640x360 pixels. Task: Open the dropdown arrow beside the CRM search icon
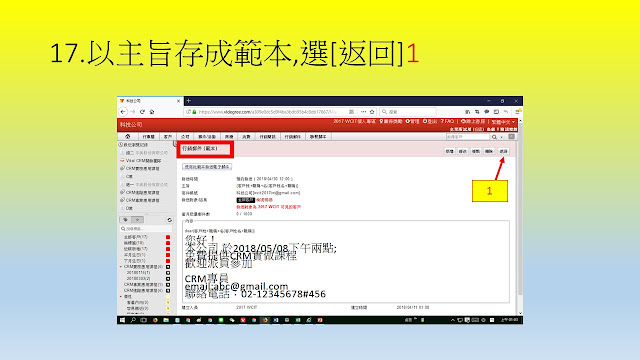point(502,137)
